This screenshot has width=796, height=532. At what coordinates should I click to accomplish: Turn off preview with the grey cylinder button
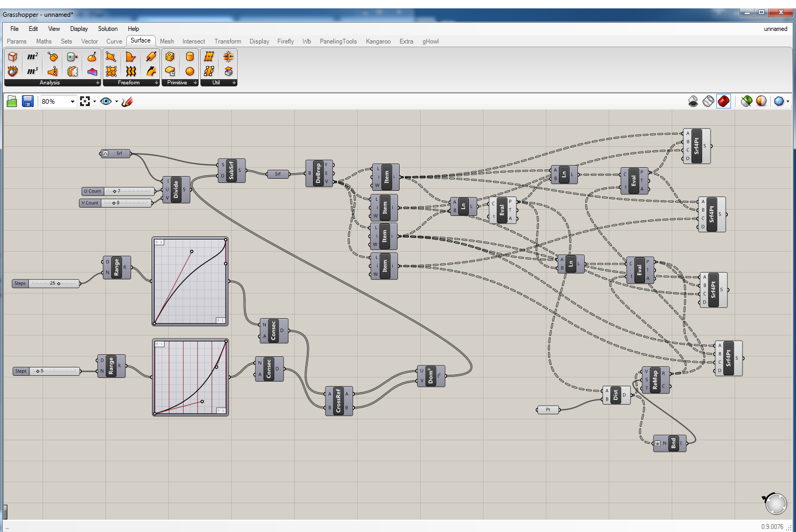click(693, 101)
